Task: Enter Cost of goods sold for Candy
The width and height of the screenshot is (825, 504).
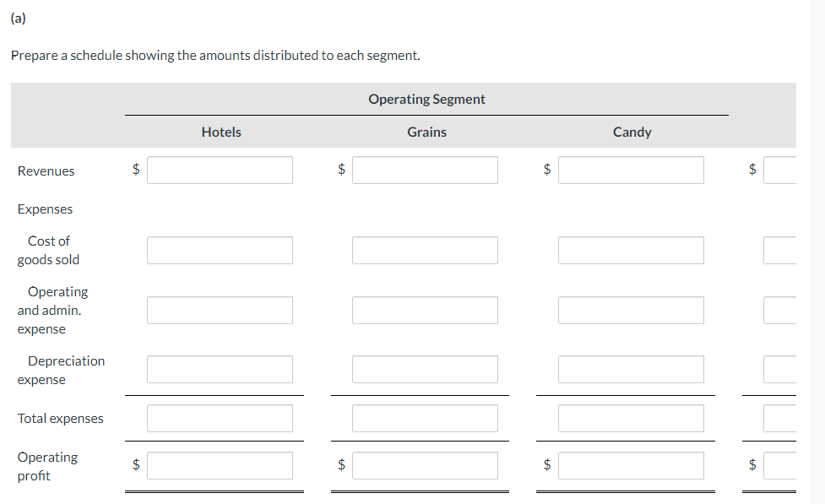Action: click(631, 250)
